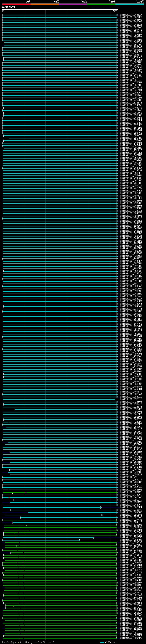
Task: Click the yellow gap triangle in the bottom legend
Action: click(x=19, y=642)
